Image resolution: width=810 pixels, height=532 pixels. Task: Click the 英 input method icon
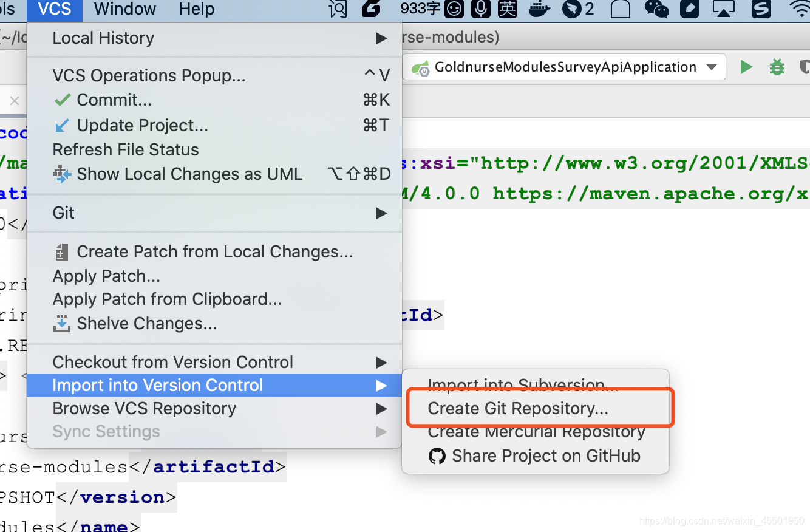coord(508,9)
